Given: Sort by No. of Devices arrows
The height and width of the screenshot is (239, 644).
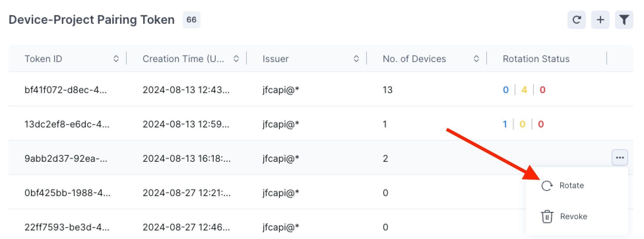Looking at the screenshot, I should click(476, 59).
